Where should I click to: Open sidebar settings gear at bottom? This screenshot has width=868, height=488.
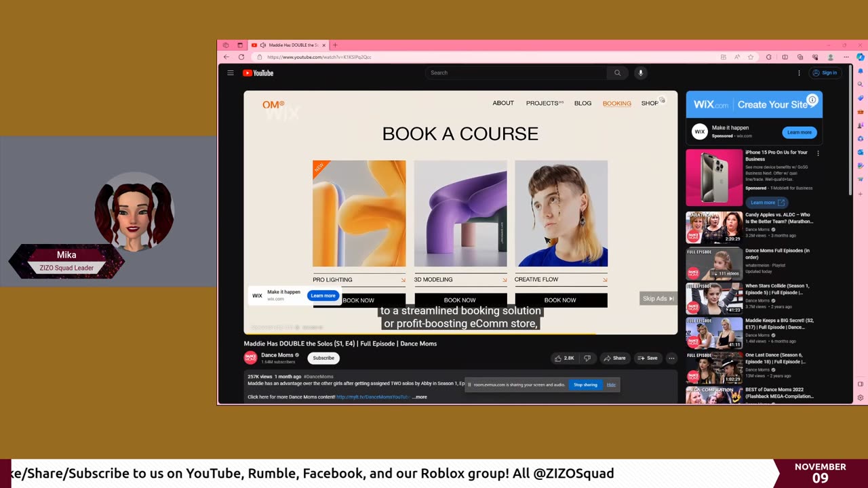861,398
